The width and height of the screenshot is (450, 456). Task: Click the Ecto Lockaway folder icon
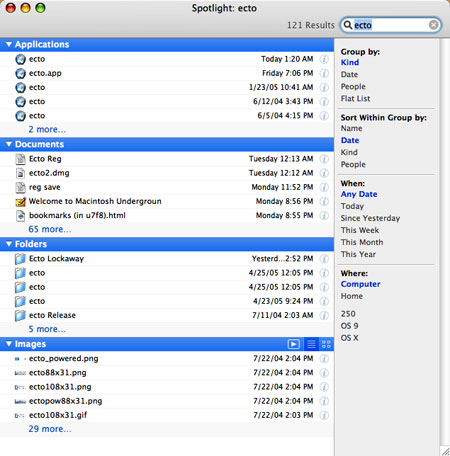pyautogui.click(x=20, y=259)
